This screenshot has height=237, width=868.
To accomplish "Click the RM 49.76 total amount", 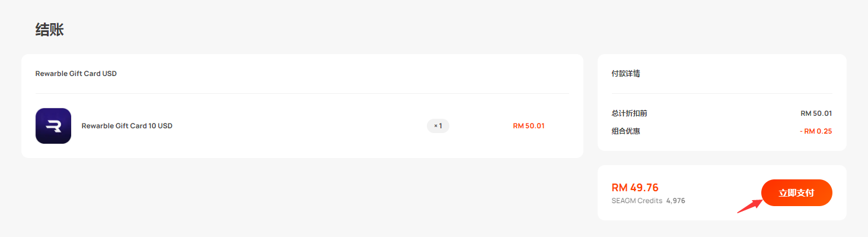I will 635,188.
